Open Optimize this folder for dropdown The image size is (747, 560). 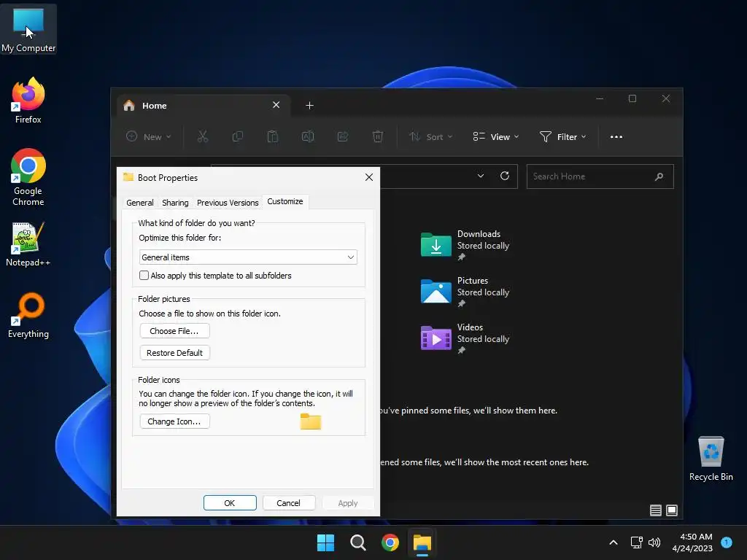(248, 257)
